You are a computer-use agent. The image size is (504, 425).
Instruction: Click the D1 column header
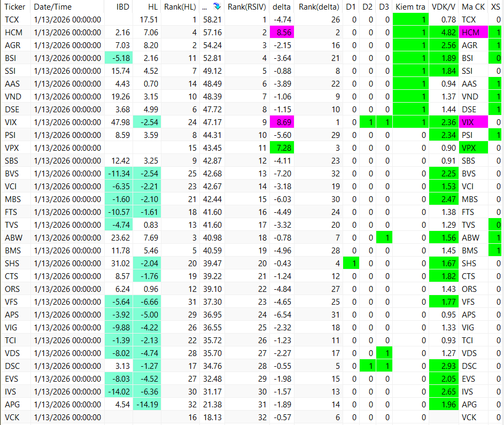click(x=351, y=7)
